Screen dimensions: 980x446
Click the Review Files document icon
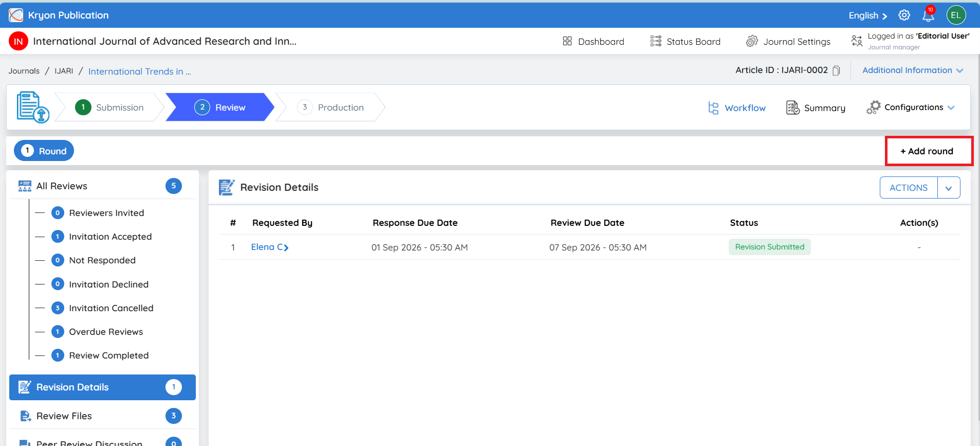pos(25,416)
